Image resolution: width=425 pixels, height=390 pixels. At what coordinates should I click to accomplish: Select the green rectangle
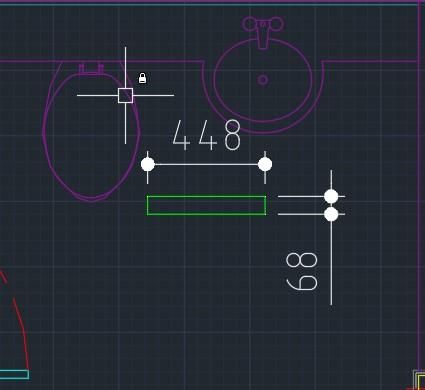pyautogui.click(x=206, y=205)
